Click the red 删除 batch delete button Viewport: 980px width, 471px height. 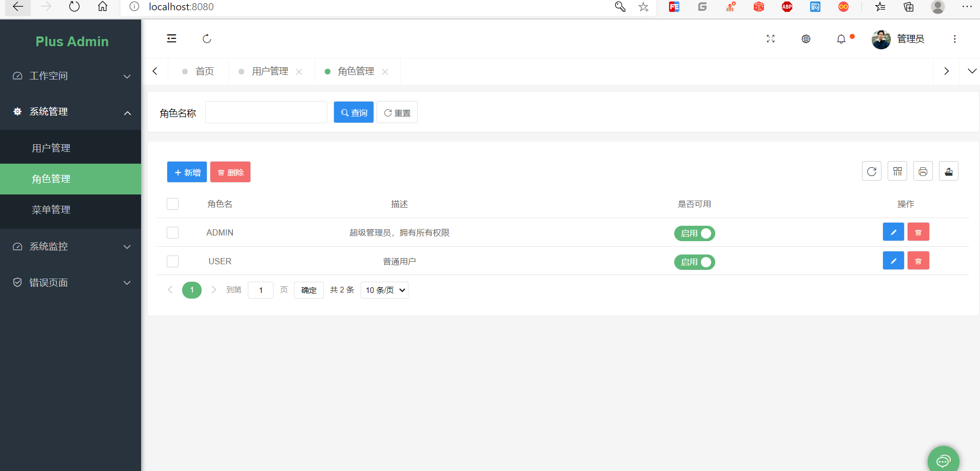[x=230, y=172]
